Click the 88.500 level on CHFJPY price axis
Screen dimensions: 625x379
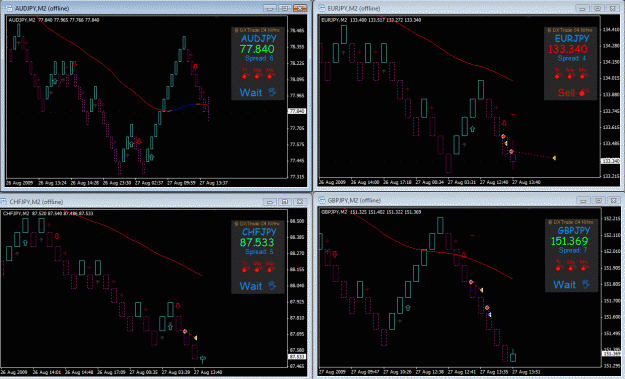tap(297, 221)
